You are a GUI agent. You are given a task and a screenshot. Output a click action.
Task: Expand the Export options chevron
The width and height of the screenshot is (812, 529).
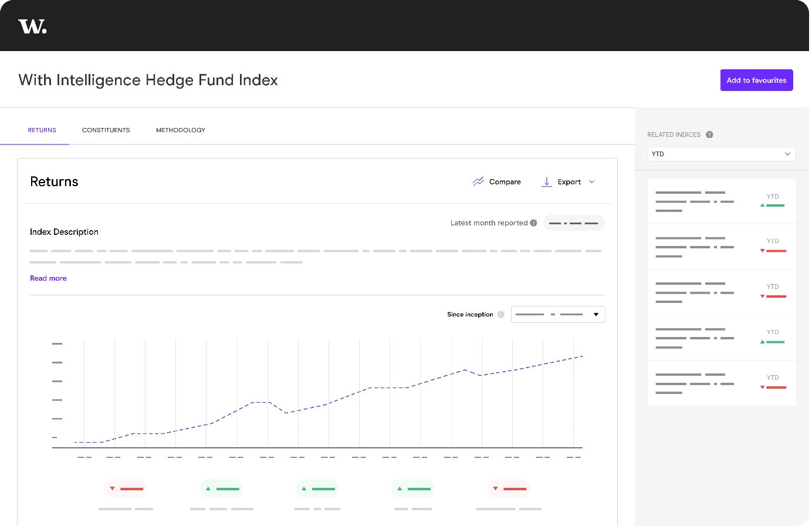591,182
